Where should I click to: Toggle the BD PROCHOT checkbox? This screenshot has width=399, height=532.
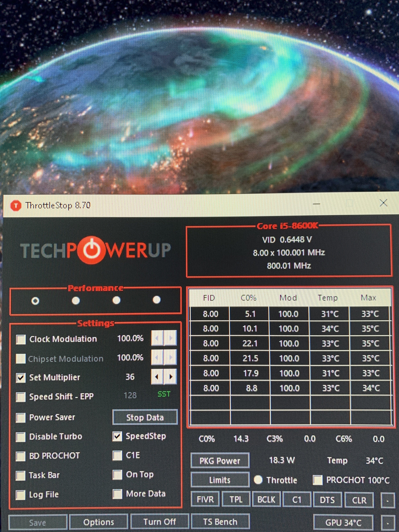tap(20, 456)
